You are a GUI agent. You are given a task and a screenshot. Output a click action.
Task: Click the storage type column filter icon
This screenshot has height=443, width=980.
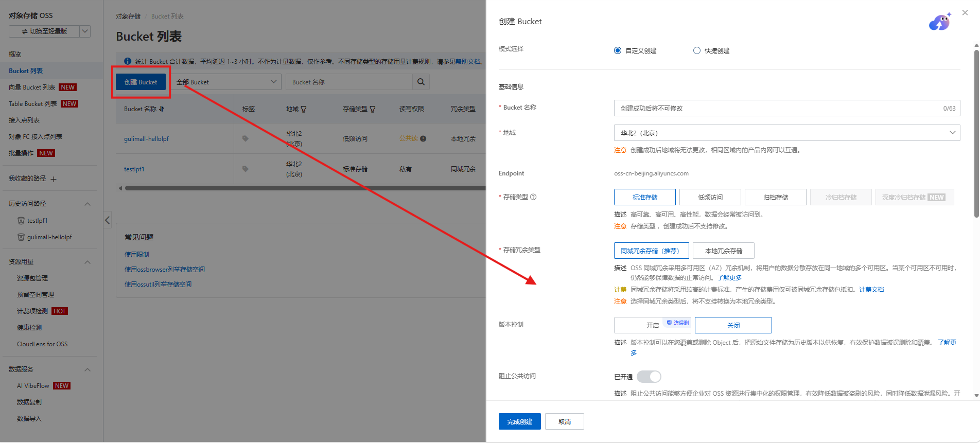[373, 109]
